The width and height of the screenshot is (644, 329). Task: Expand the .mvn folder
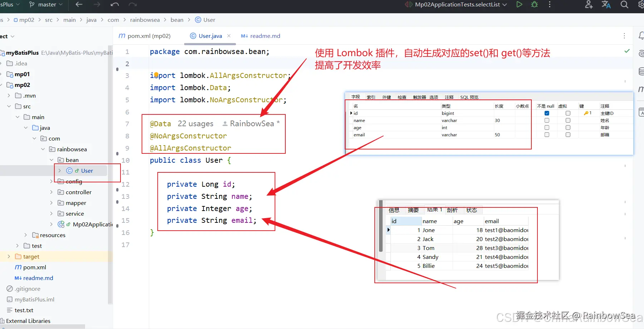tap(9, 95)
